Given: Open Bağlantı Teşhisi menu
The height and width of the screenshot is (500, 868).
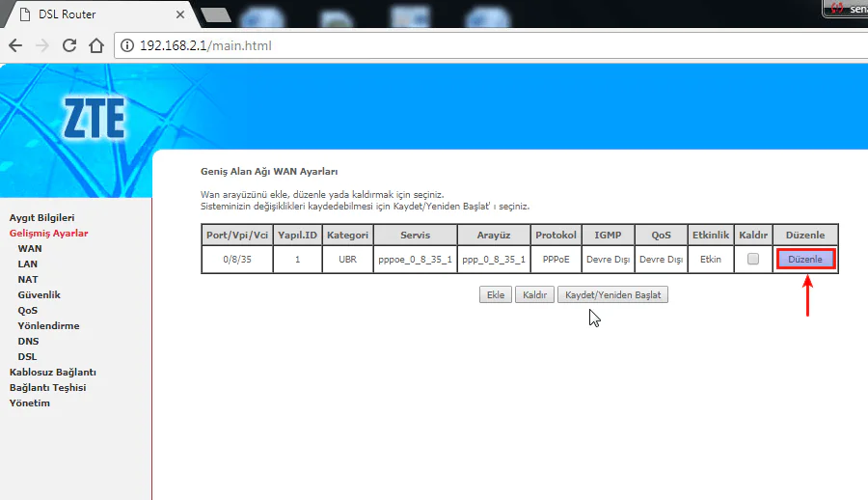Looking at the screenshot, I should (x=47, y=387).
